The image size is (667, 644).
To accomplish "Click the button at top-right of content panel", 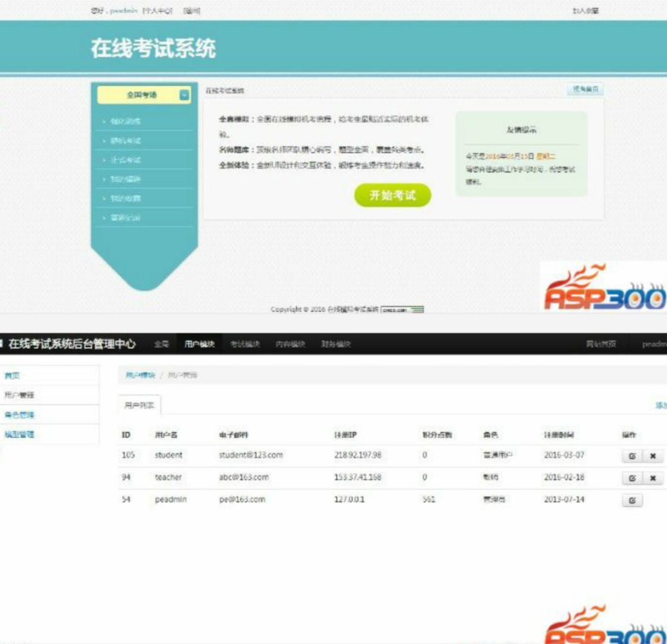I will click(x=585, y=89).
